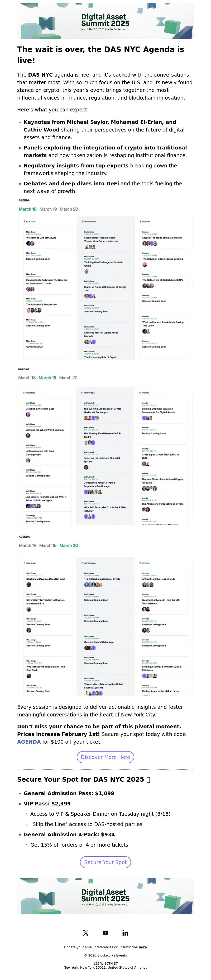Open the LinkedIn social icon
Image resolution: width=211 pixels, height=980 pixels.
coord(125,933)
